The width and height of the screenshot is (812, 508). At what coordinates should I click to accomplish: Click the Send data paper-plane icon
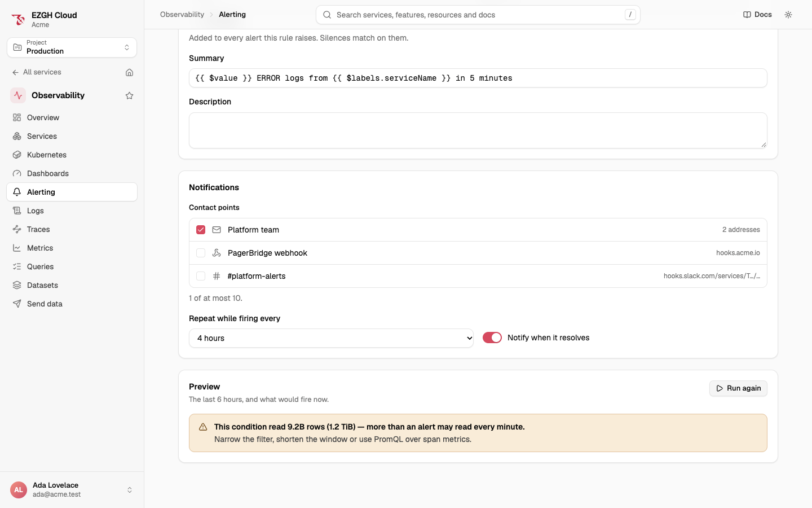[17, 304]
